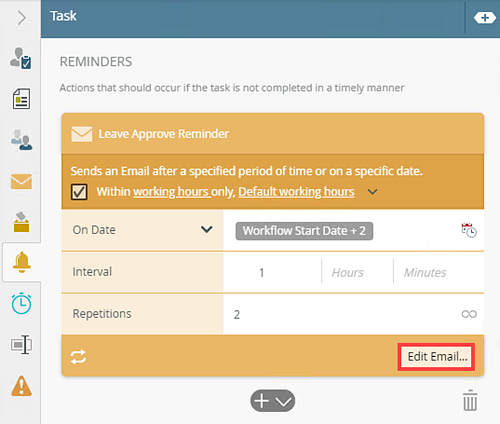
Task: Delete the reminder with trash icon
Action: point(470,400)
